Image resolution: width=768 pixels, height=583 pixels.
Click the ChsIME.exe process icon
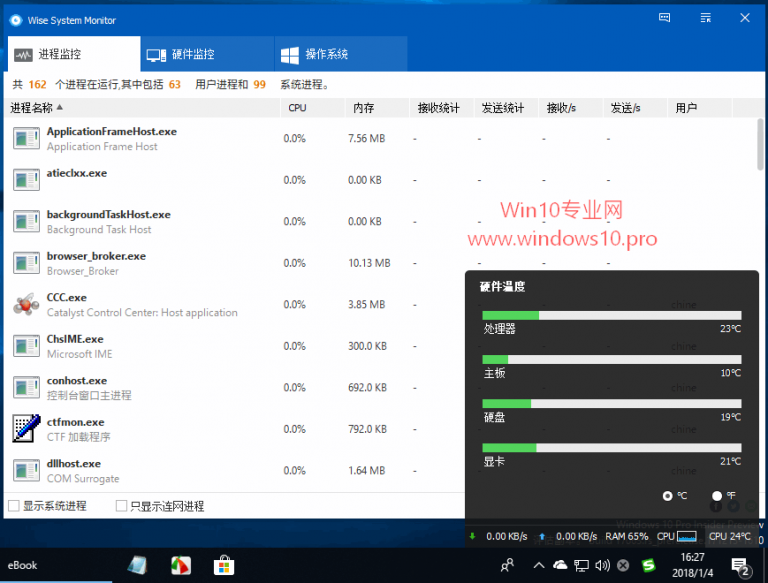click(26, 346)
